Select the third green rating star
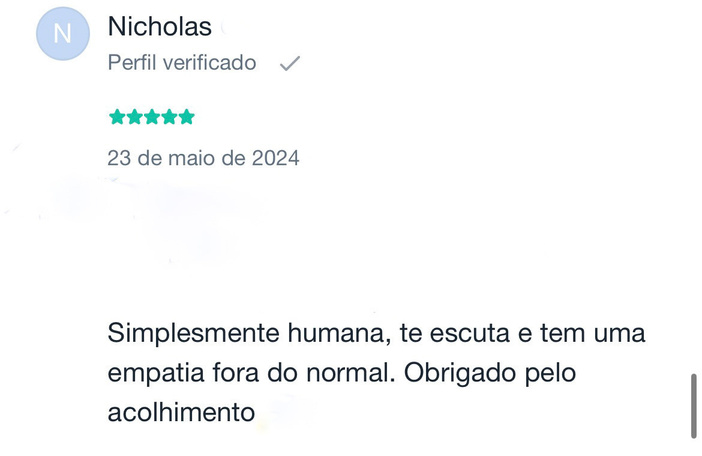Viewport: 702px width, 456px height. [152, 117]
